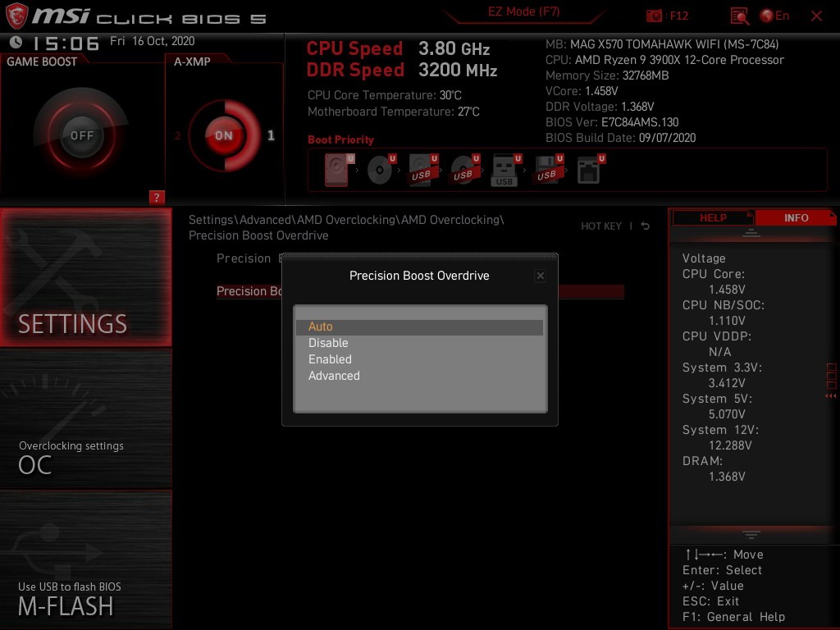Click the BIOS Build Date 09/07/2020 entry
The width and height of the screenshot is (840, 630).
point(620,138)
